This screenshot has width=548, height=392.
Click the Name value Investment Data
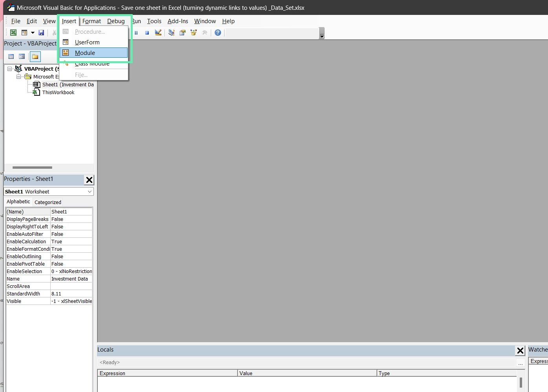(71, 279)
